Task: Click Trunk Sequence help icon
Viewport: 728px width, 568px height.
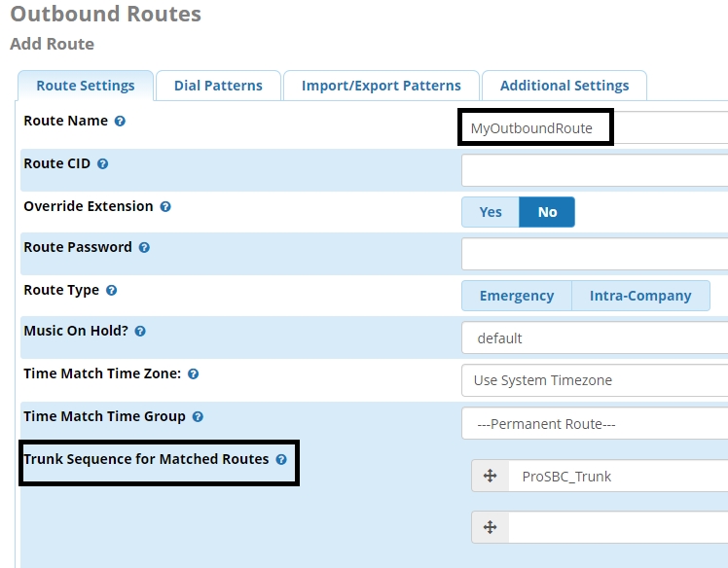Action: (281, 459)
